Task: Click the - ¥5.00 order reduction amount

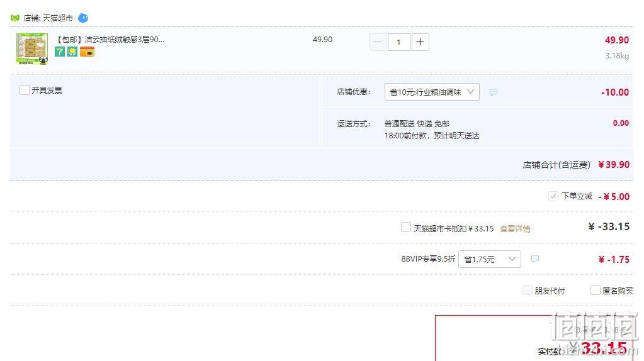Action: point(614,196)
